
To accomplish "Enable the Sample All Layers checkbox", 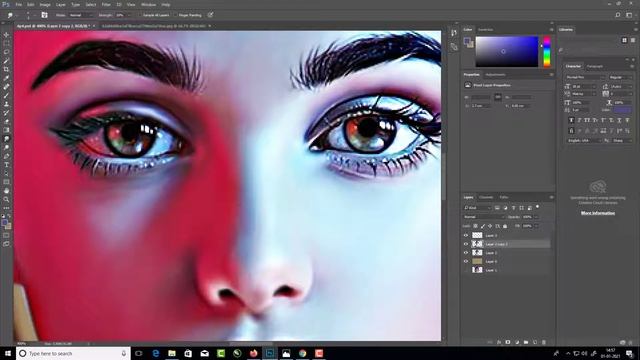I will (140, 15).
